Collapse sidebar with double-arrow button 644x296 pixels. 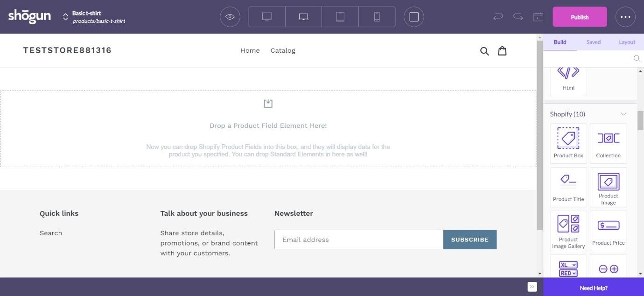pos(532,287)
